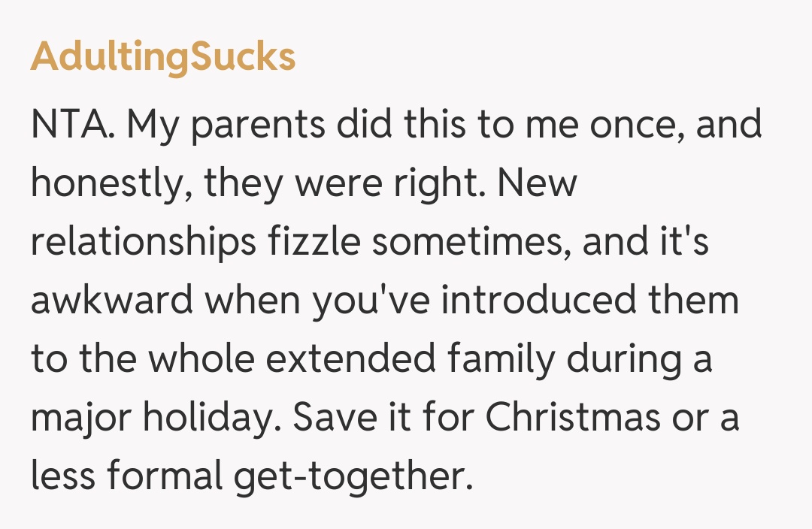Click the word 'whole' in the comment
The image size is (812, 529).
[x=201, y=361]
